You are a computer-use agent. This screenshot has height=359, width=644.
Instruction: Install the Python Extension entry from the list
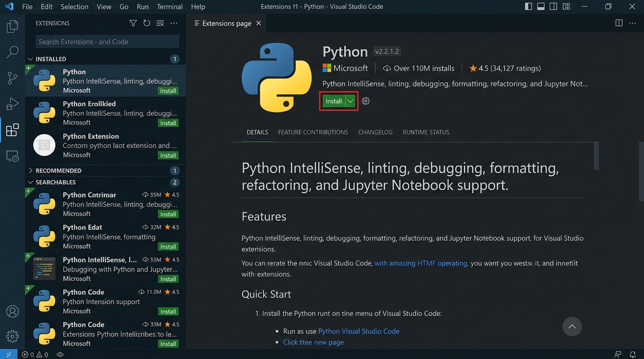(x=168, y=156)
